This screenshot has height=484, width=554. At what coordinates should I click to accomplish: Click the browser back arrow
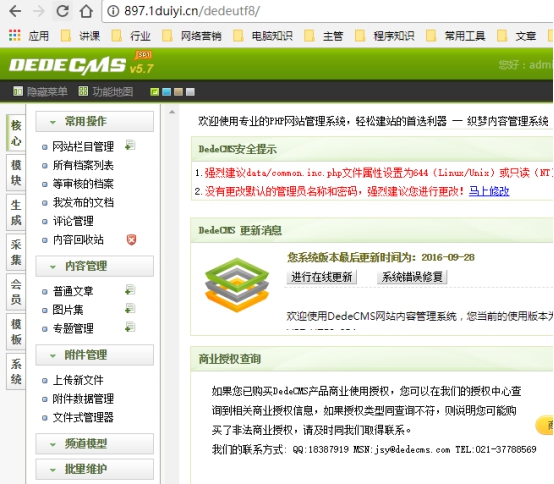click(x=15, y=11)
